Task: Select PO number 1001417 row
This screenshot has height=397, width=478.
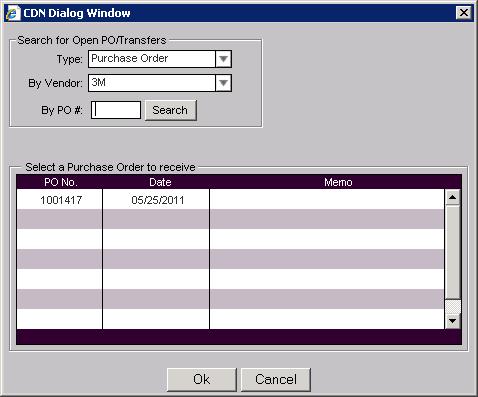Action: tap(230, 200)
